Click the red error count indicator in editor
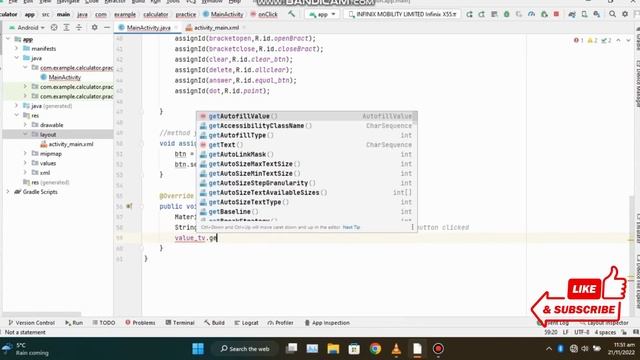Image resolution: width=640 pixels, height=360 pixels. click(x=578, y=40)
